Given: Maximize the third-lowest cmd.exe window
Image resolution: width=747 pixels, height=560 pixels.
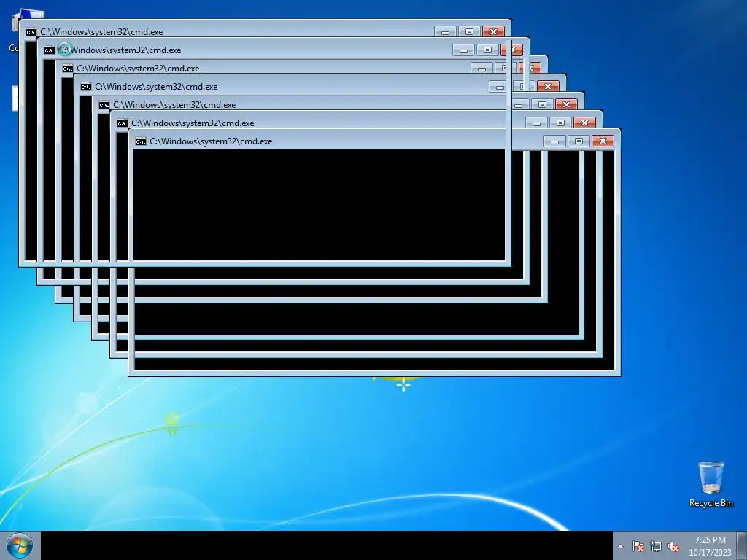Looking at the screenshot, I should [x=543, y=105].
